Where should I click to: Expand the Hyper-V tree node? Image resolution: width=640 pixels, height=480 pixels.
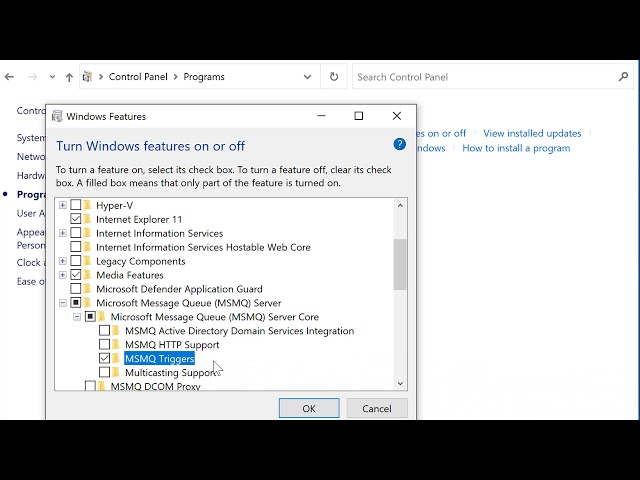(x=62, y=205)
